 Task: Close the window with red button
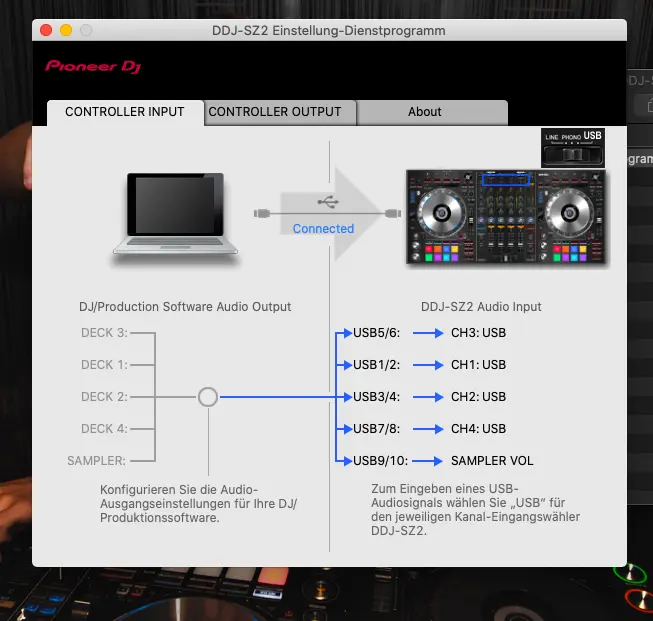pos(46,31)
